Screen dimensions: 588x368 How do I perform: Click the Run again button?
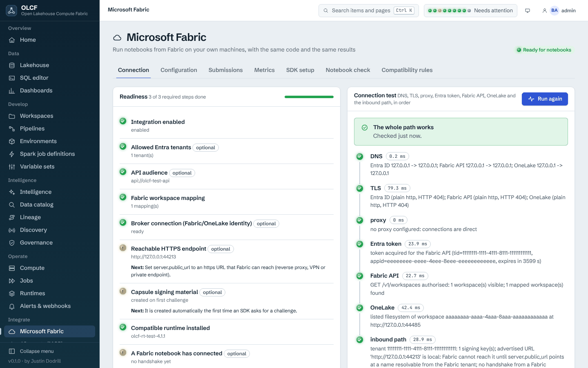coord(545,99)
